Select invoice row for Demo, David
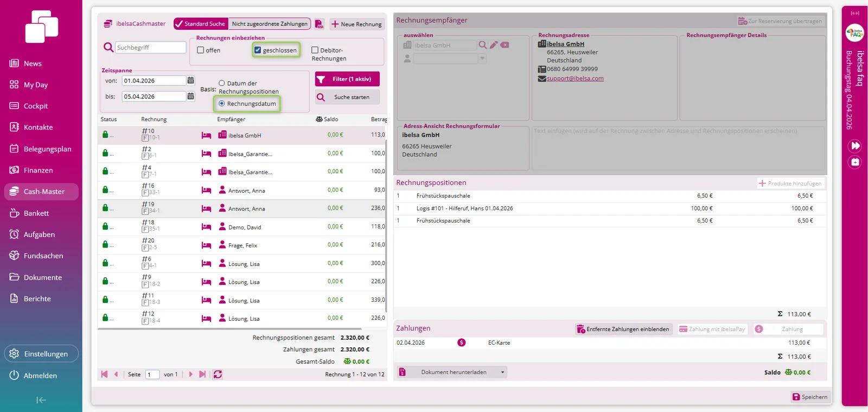 [x=242, y=227]
